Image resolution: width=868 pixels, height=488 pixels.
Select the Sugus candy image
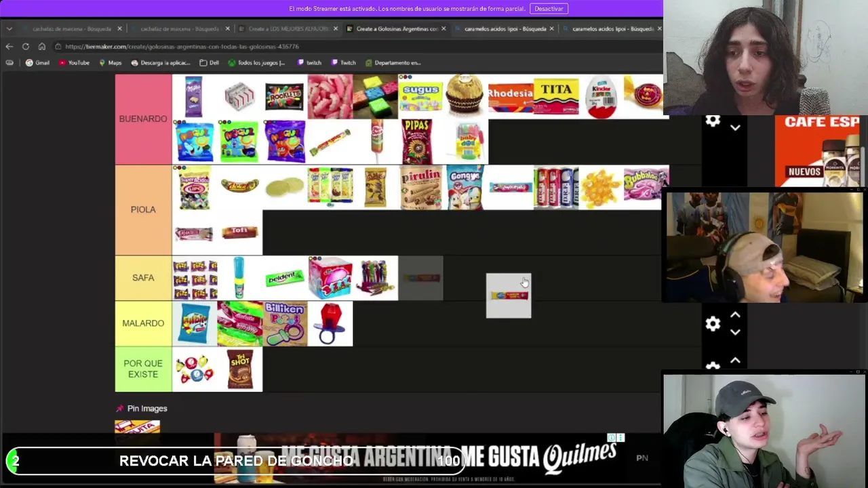[x=420, y=96]
